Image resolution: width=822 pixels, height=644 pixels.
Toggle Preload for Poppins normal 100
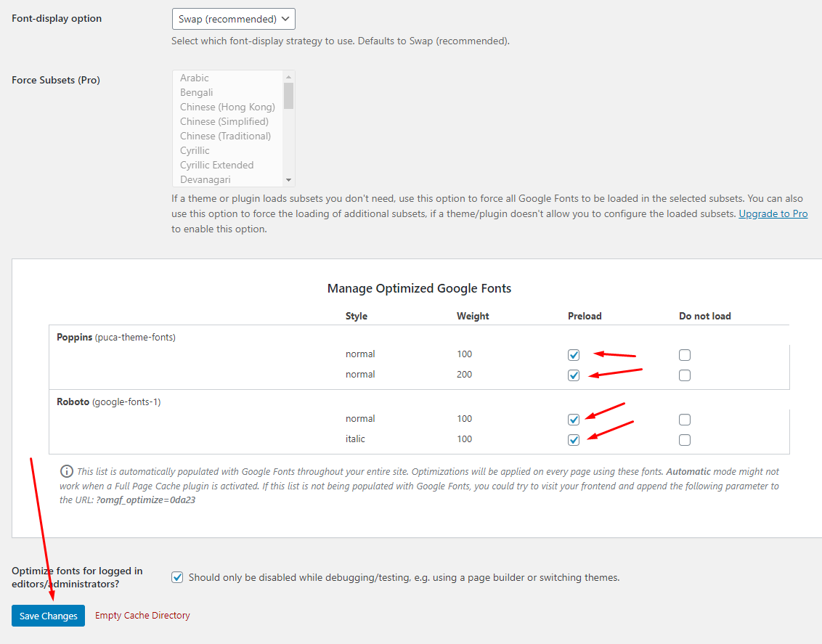click(x=574, y=355)
